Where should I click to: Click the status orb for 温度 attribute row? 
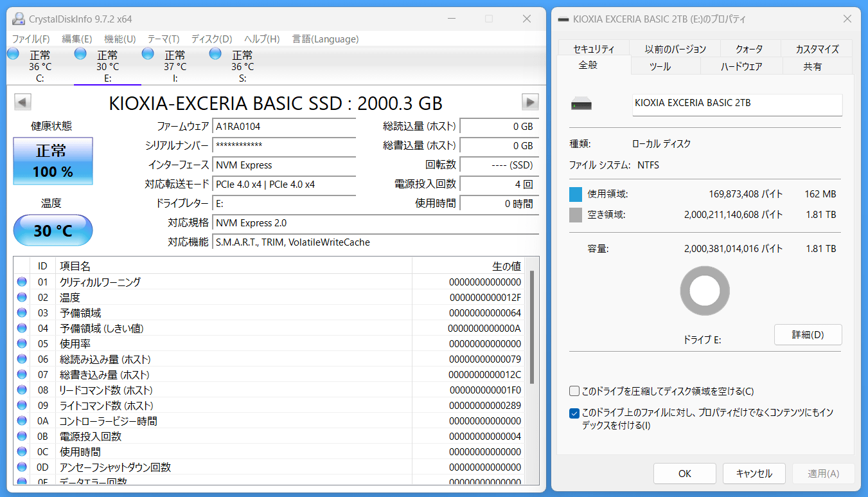coord(22,298)
